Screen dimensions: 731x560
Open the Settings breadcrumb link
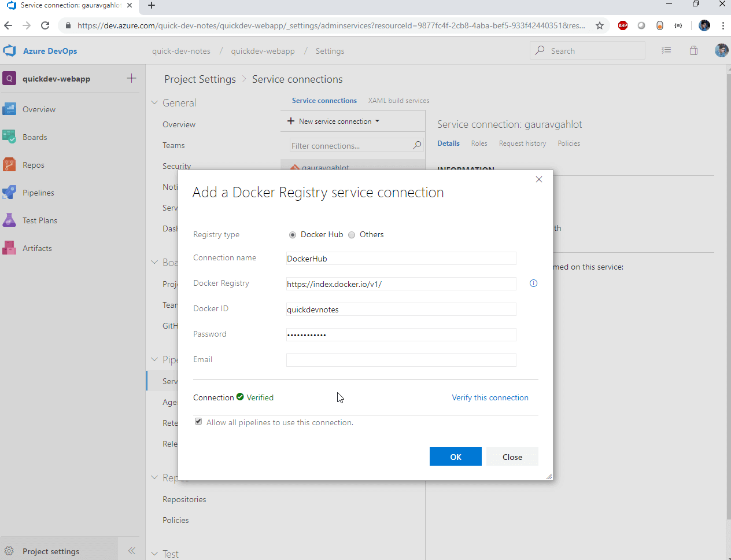pyautogui.click(x=330, y=51)
